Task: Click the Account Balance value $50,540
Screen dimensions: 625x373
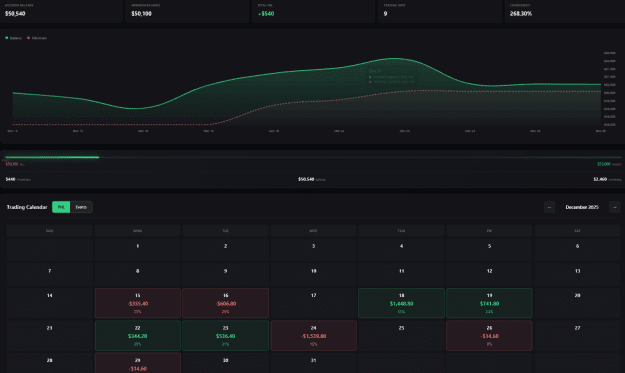Action: (15, 14)
